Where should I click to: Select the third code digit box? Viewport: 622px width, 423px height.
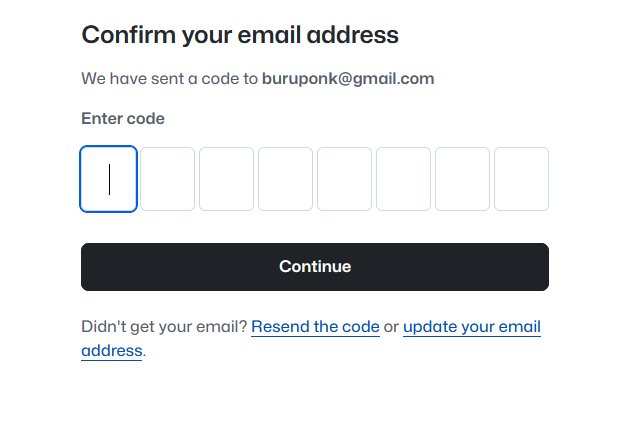point(226,179)
